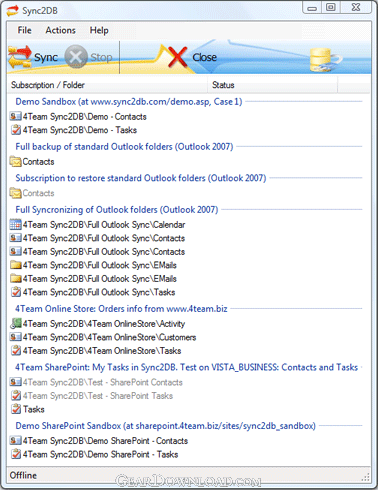Select '4Team Sync2DB\Demo - Contacts' row text
The image size is (378, 490).
(85, 117)
